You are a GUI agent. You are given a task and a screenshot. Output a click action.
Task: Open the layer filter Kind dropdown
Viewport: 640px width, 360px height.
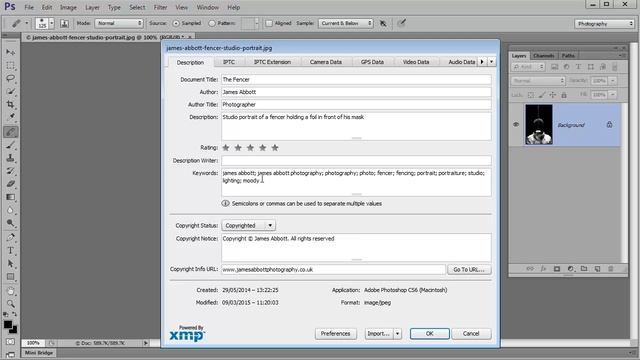[x=529, y=67]
